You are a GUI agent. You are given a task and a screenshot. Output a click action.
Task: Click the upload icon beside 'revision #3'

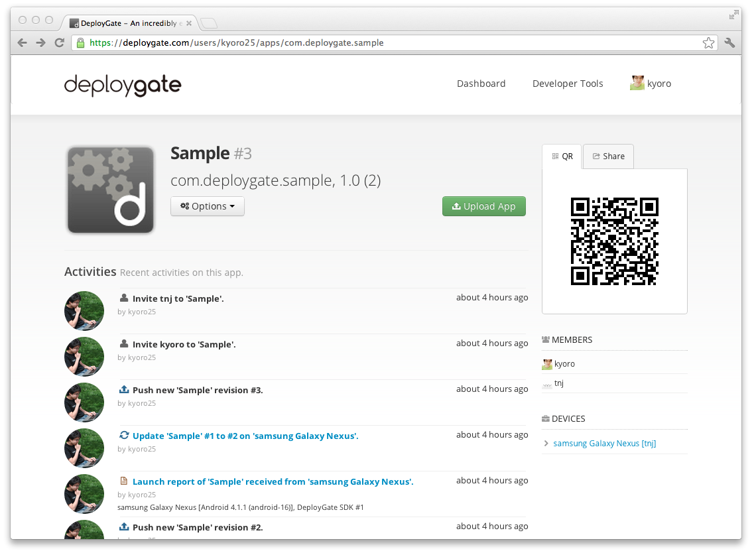click(x=124, y=389)
